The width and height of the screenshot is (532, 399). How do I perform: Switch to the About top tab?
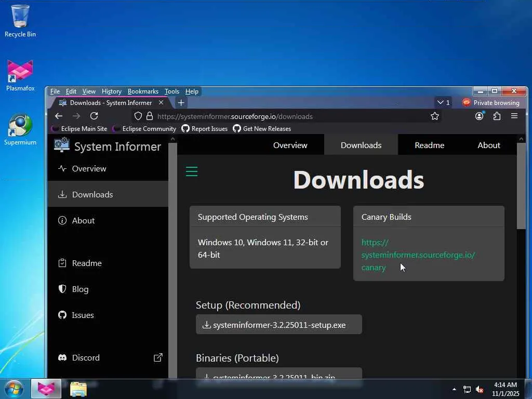pyautogui.click(x=488, y=145)
